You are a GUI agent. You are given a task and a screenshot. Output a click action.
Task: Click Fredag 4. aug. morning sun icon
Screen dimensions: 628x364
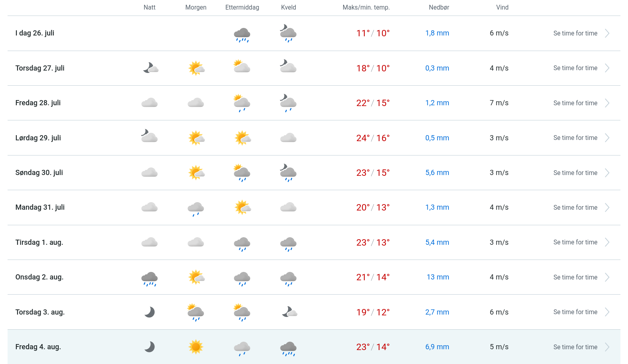point(196,347)
